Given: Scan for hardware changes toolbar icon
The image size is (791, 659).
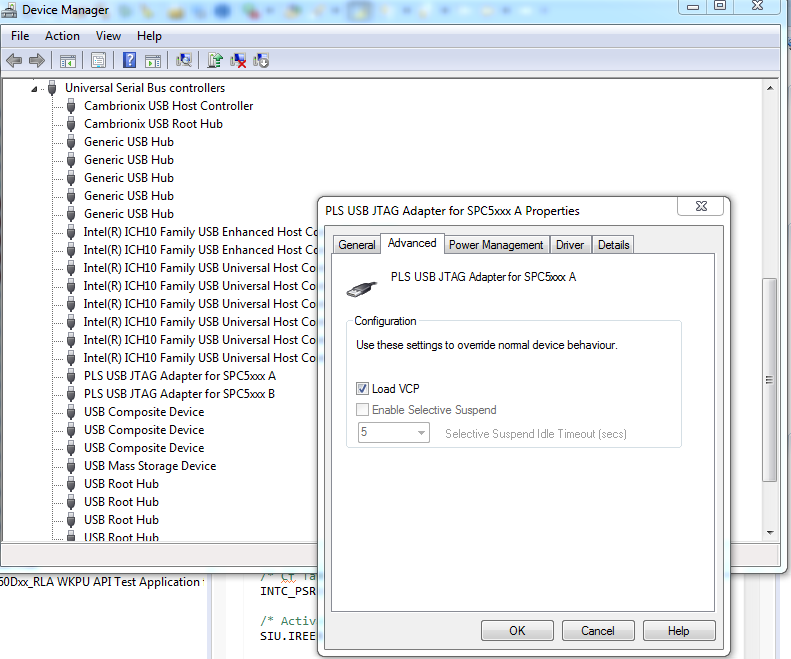Looking at the screenshot, I should coord(184,61).
